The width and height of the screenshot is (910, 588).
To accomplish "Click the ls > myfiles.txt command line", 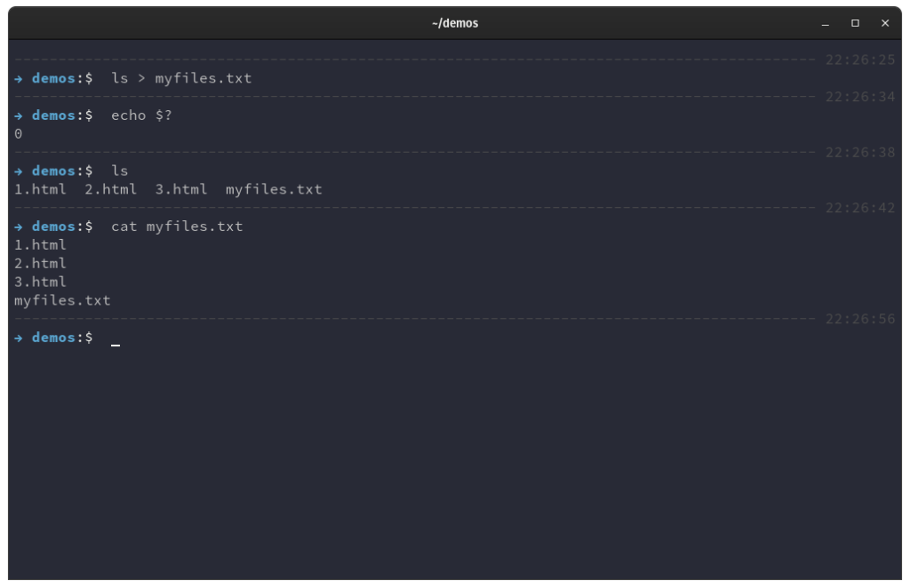I will [182, 78].
